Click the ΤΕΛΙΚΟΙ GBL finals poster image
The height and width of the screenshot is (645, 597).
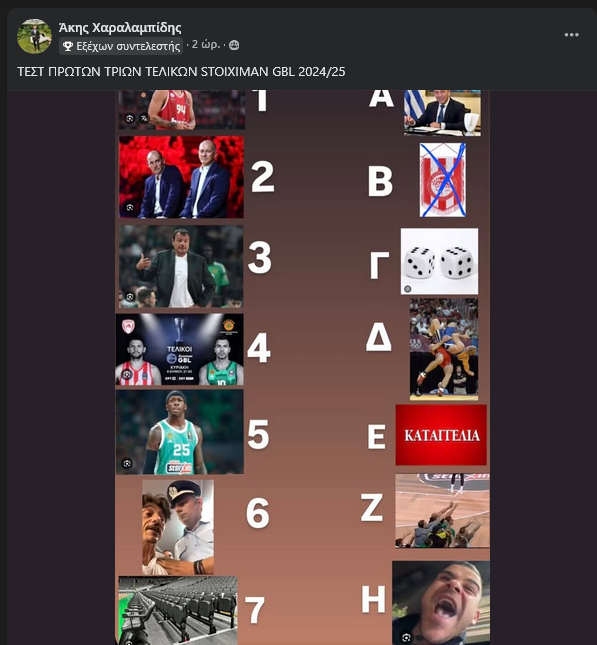[179, 350]
